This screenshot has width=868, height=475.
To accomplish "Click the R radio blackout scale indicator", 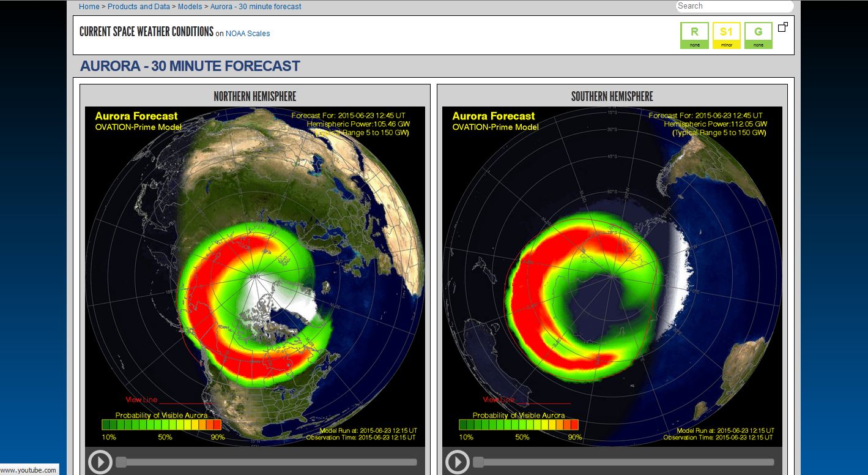I will (694, 36).
